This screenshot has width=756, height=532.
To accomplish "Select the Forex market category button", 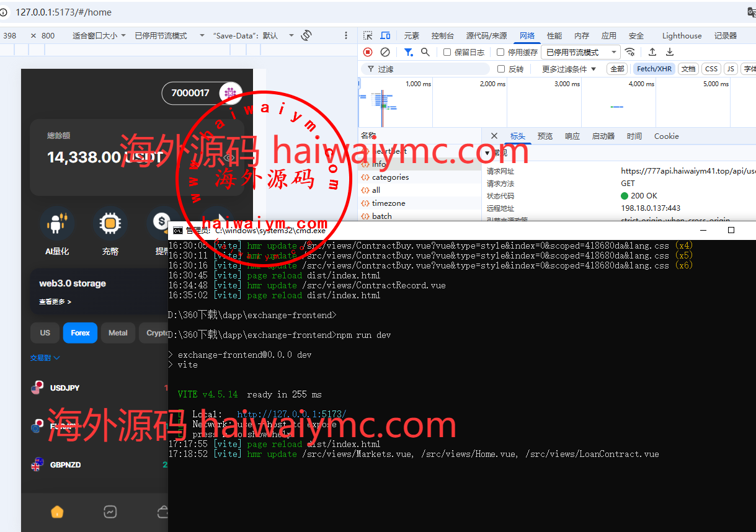I will [80, 333].
